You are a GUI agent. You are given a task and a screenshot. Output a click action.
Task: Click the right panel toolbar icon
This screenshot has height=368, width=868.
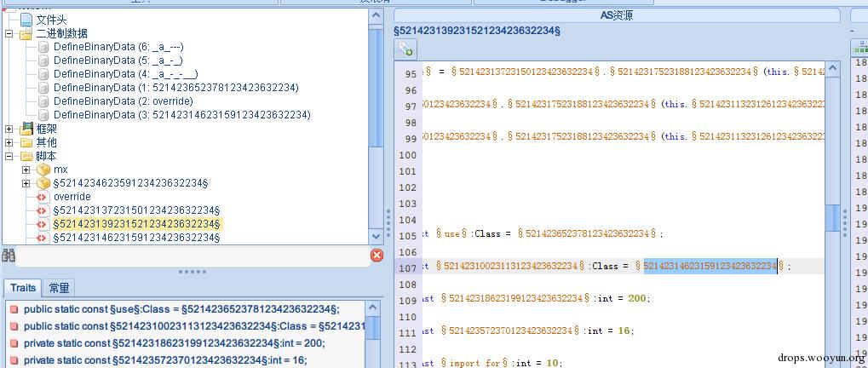coord(860,49)
